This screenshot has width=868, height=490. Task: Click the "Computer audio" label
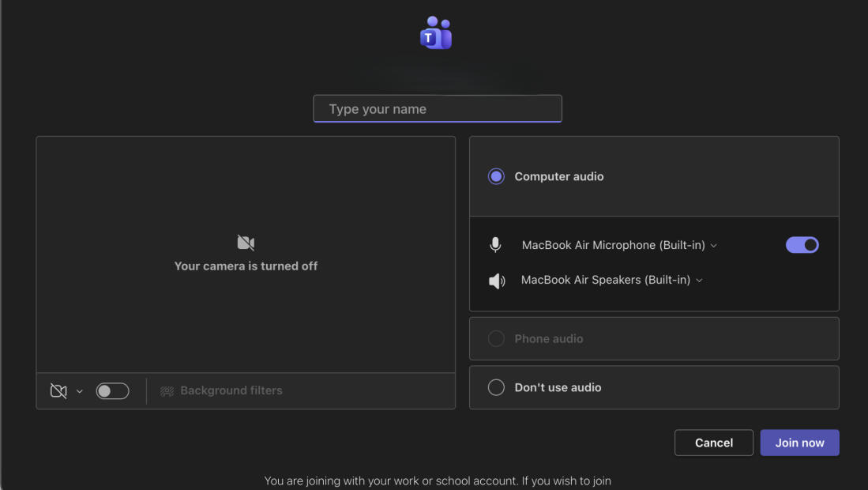click(559, 176)
